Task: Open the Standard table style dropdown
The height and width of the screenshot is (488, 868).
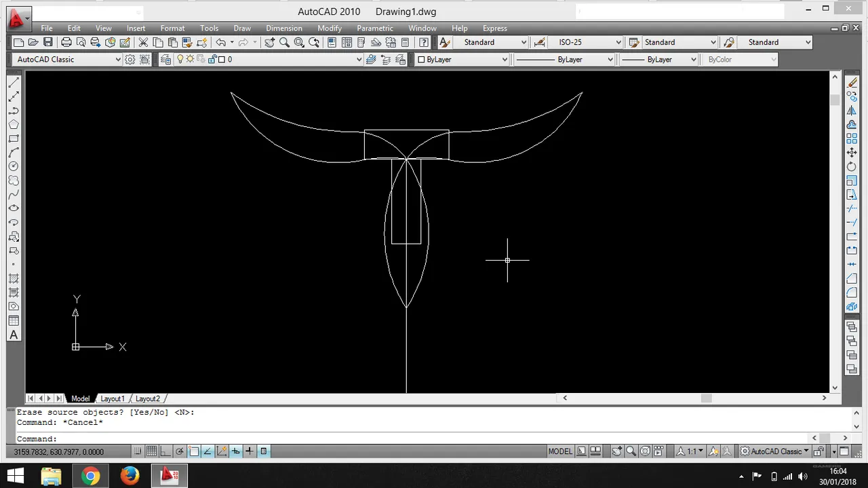Action: pyautogui.click(x=679, y=42)
